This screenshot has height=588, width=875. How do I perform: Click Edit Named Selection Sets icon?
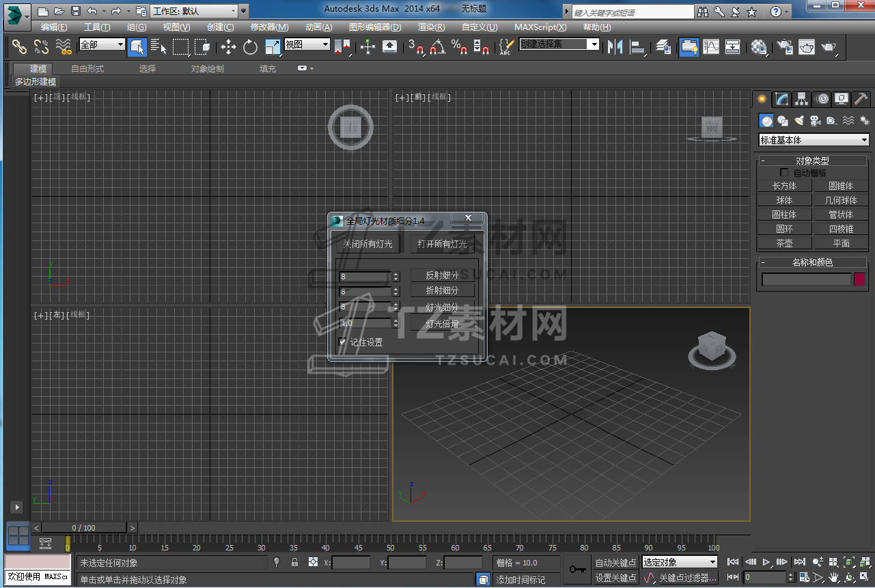(x=506, y=46)
